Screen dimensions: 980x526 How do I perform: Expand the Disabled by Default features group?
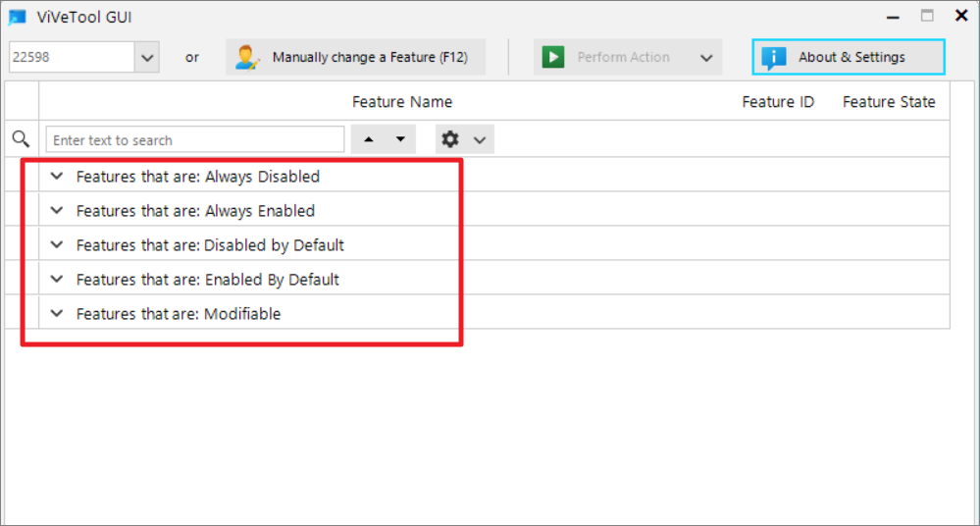point(57,245)
